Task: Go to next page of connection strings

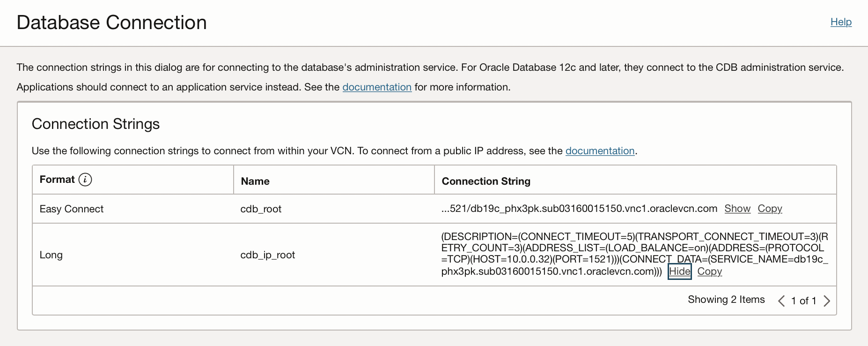Action: [827, 301]
